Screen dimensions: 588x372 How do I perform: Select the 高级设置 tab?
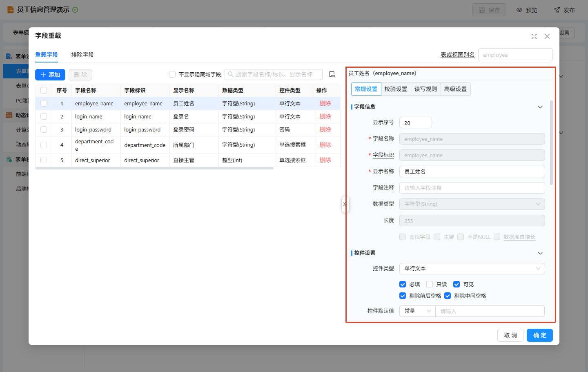pyautogui.click(x=456, y=89)
